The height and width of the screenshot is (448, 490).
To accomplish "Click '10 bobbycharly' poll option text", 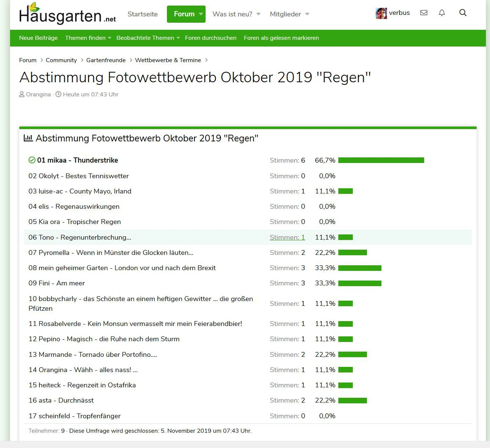I will (141, 304).
